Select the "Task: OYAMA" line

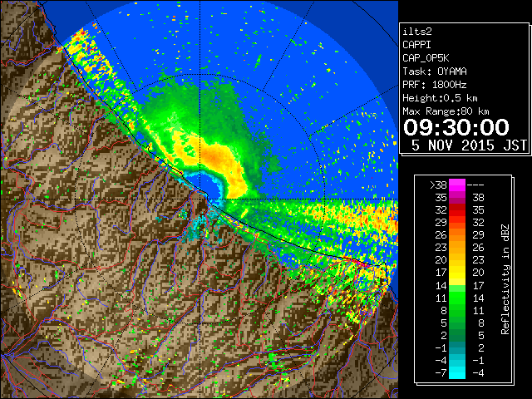(435, 71)
